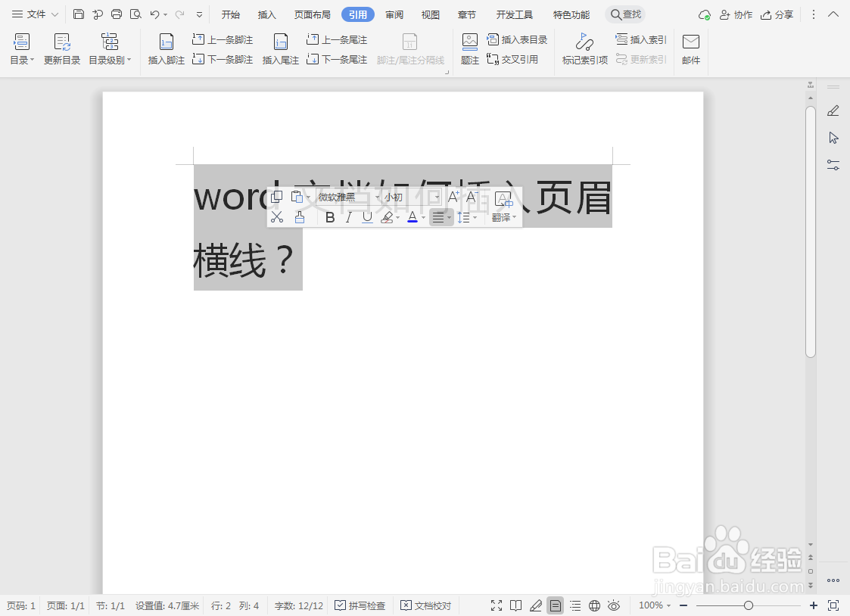Click the Update Table of Contents (更新目录) icon

[x=62, y=49]
